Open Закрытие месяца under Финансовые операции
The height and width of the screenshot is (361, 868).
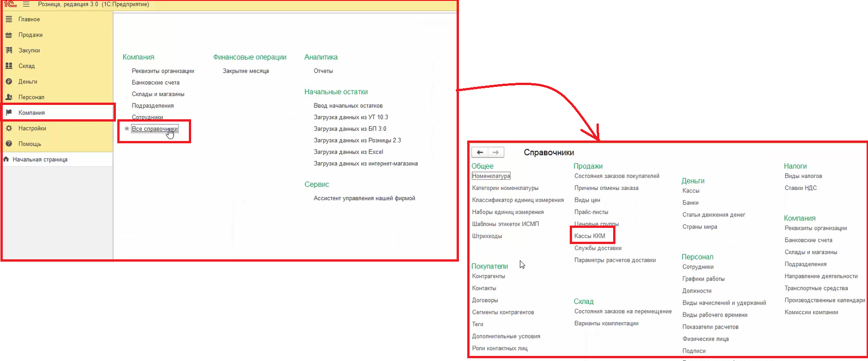click(x=245, y=71)
